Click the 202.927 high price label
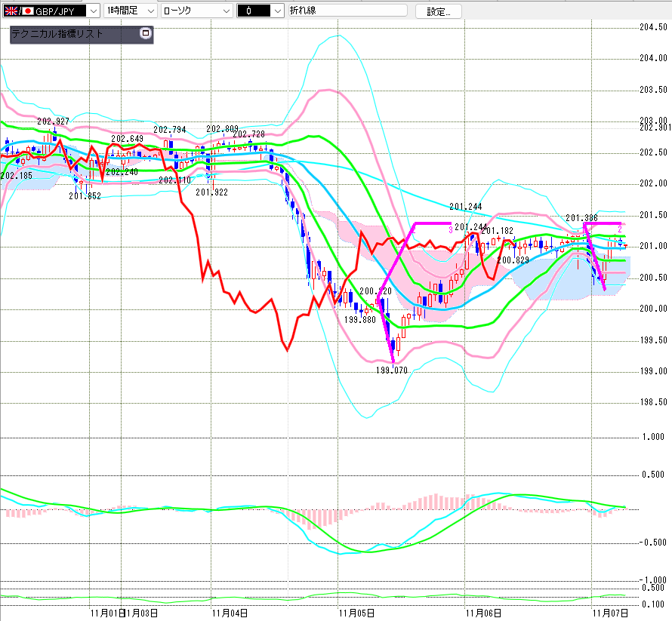Viewport: 672px width, 621px height. coord(53,121)
